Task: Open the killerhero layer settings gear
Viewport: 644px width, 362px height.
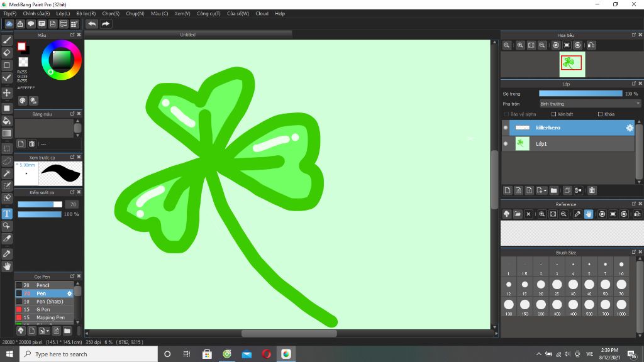Action: tap(630, 128)
